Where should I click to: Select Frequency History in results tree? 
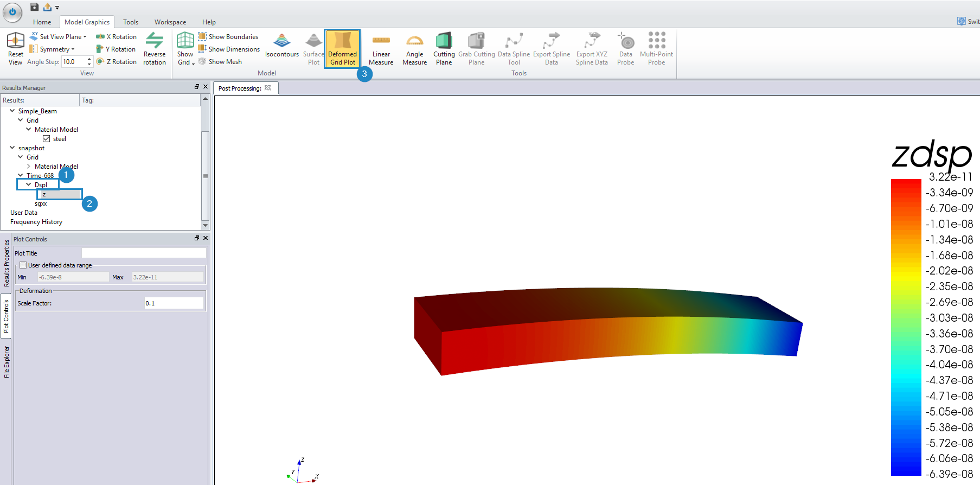[x=36, y=222]
